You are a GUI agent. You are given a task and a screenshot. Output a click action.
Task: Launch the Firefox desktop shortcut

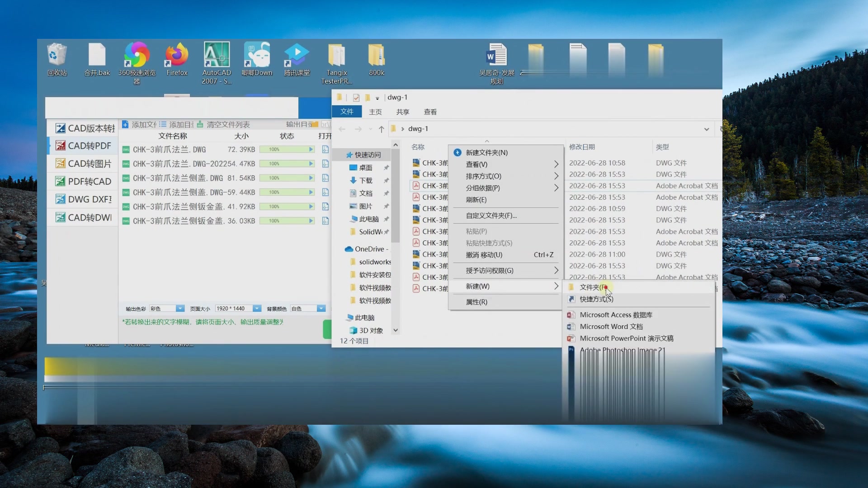point(177,60)
